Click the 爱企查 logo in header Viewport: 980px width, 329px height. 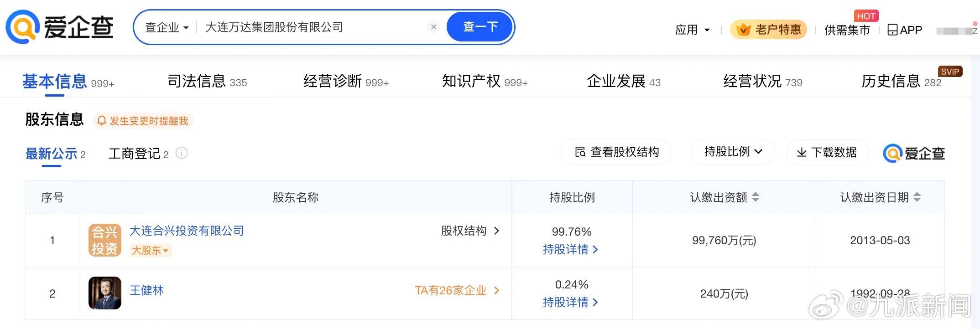pos(59,27)
